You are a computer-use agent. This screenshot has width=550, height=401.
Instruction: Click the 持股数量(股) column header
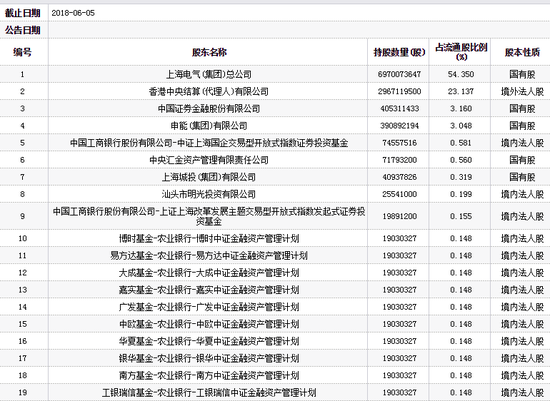[x=399, y=52]
